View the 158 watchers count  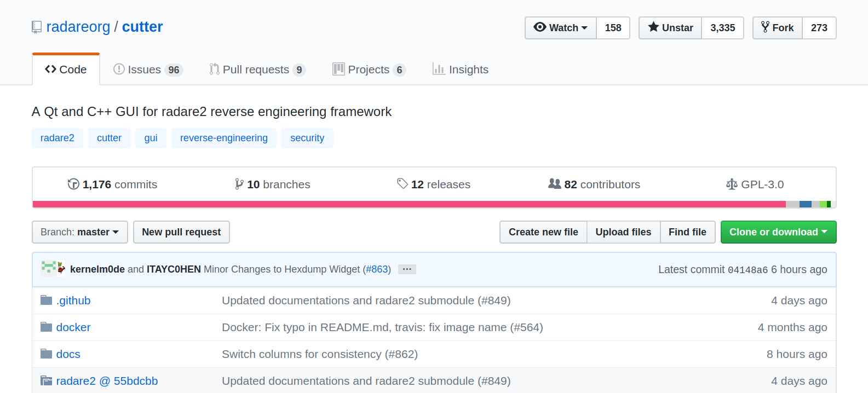click(613, 28)
